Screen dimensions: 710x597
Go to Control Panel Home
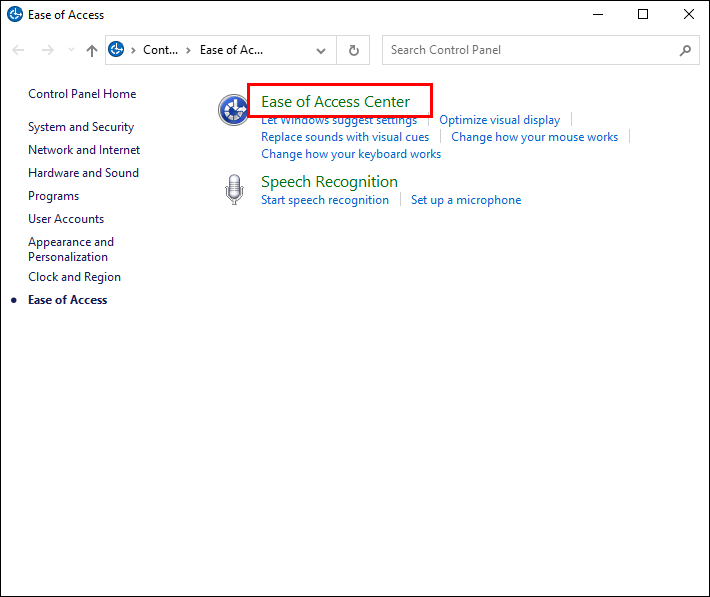(82, 94)
